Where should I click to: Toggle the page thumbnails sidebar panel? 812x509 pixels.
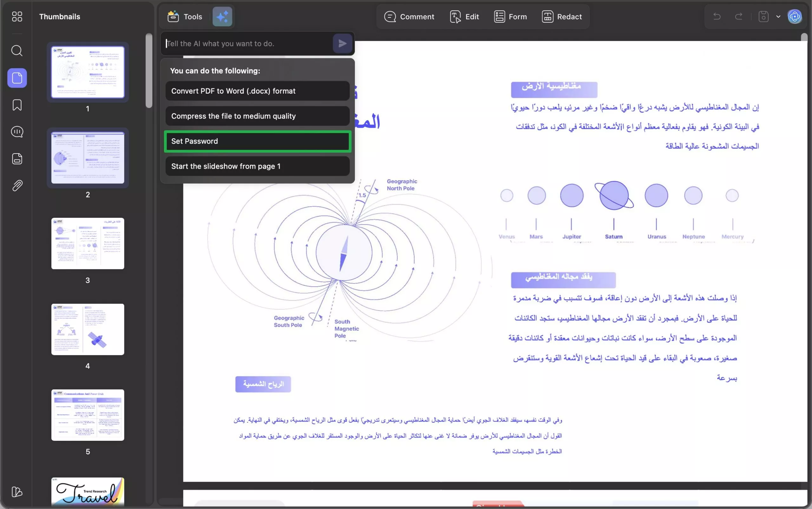point(17,78)
